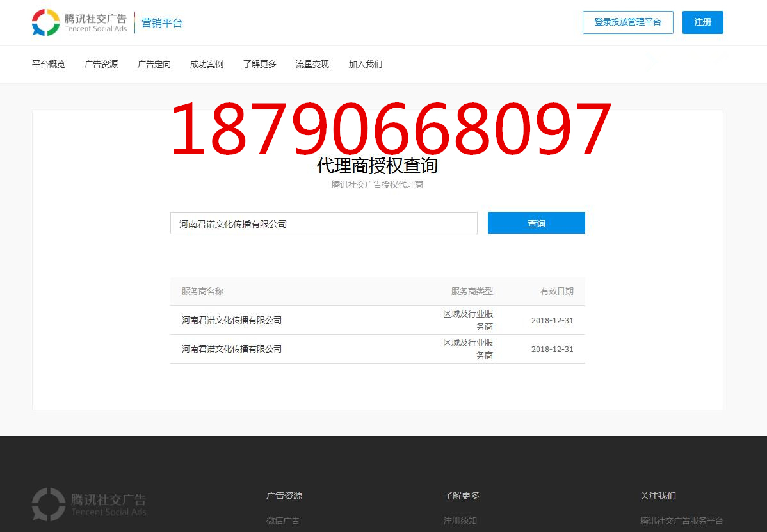Viewport: 767px width, 532px height.
Task: Click the blue 查询 search button
Action: (x=536, y=223)
